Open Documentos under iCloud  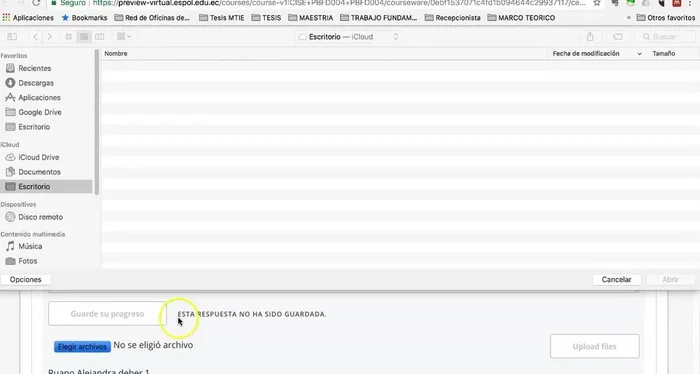pyautogui.click(x=39, y=172)
